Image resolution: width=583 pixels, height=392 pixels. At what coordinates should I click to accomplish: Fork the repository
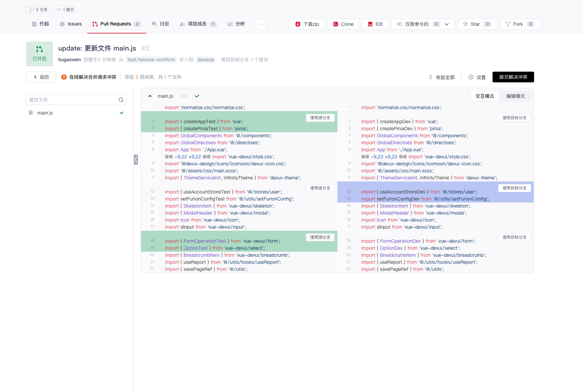[x=520, y=24]
